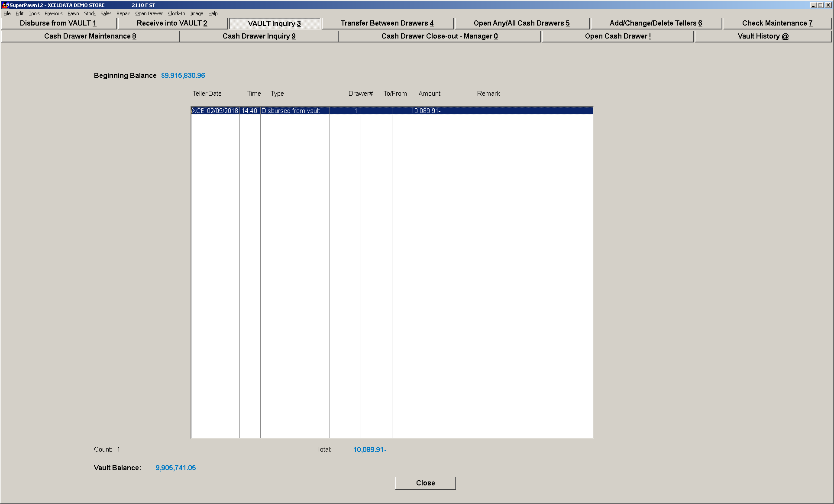Open the Open Drawer menu
The image size is (834, 504).
[149, 13]
